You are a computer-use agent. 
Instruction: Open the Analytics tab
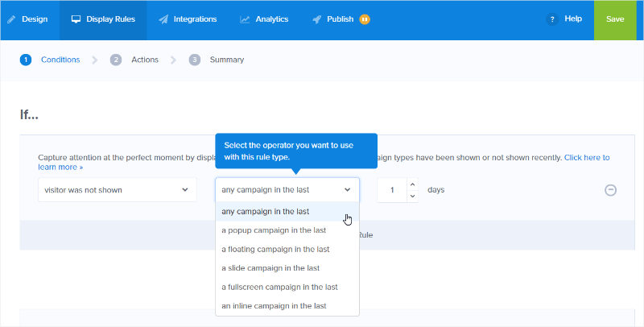tap(264, 19)
